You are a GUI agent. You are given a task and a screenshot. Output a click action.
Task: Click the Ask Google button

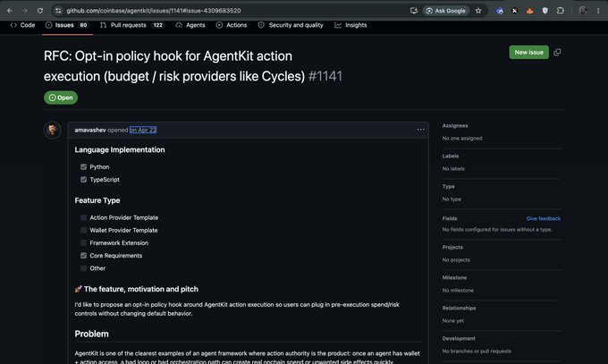(446, 11)
